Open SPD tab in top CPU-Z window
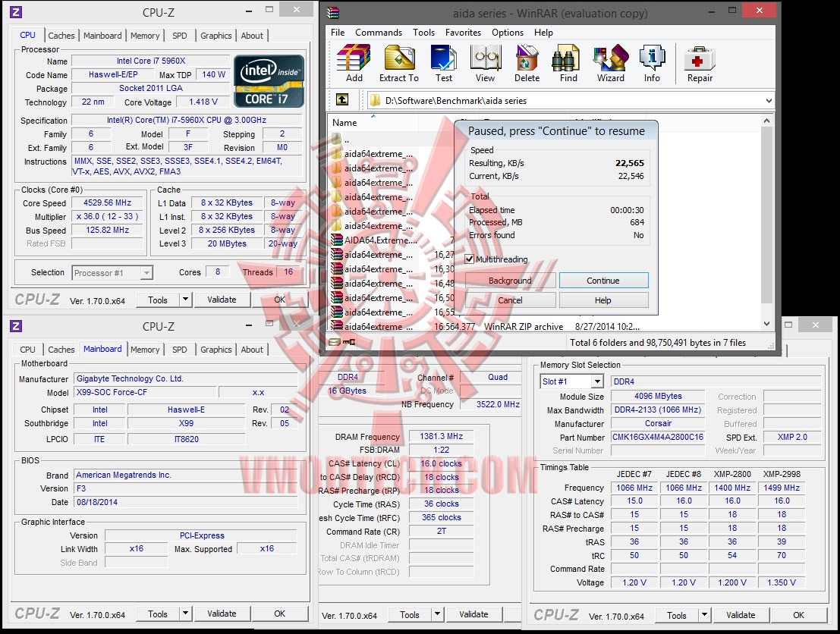Image resolution: width=840 pixels, height=634 pixels. (x=180, y=36)
